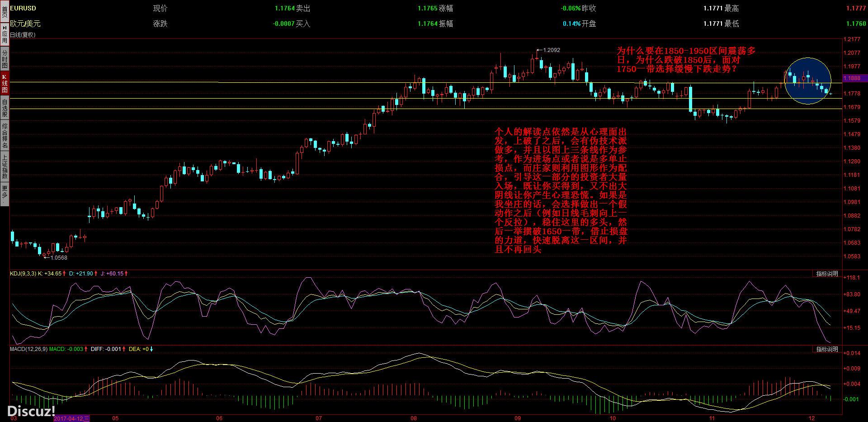Click the MACD(12,26,9) indicator label
The image size is (868, 422).
pos(28,349)
